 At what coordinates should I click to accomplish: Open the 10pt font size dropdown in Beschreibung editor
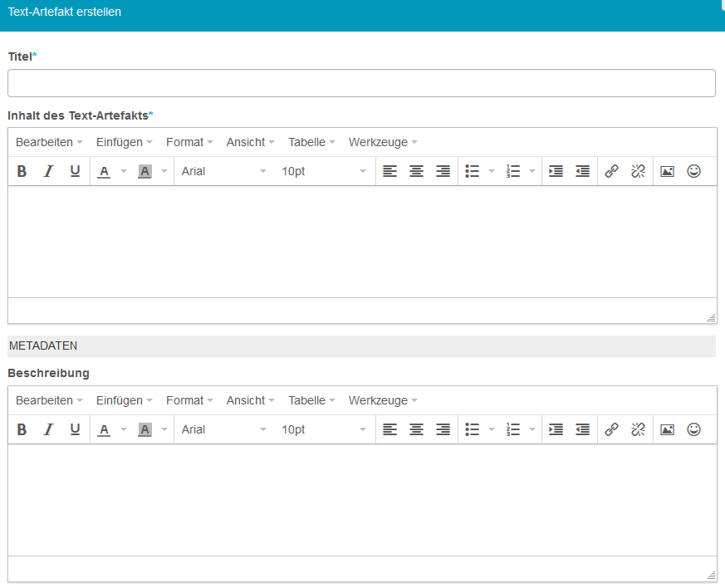point(323,429)
